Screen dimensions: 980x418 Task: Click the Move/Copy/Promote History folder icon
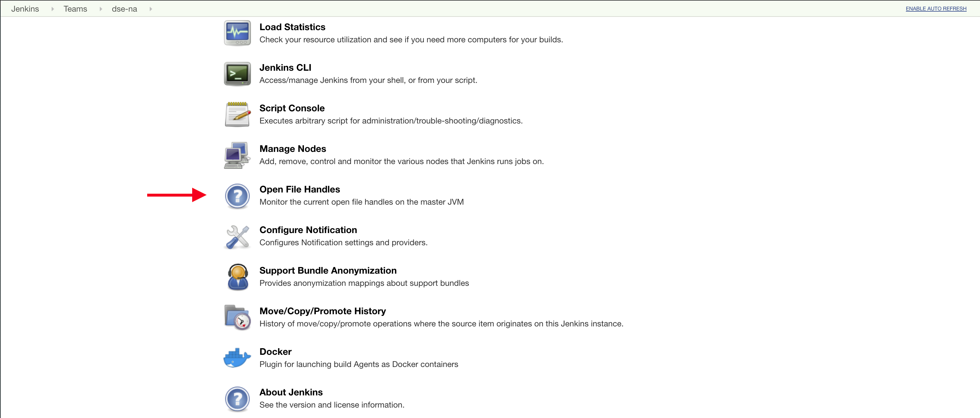pos(237,316)
